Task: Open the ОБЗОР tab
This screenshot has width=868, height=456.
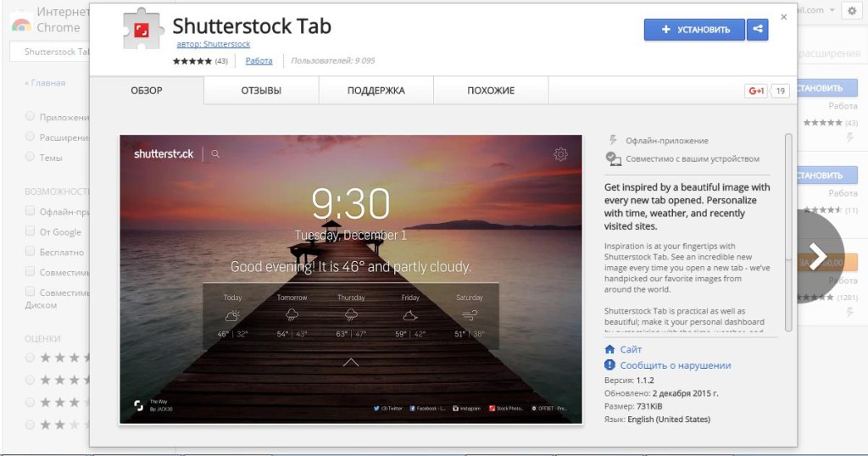Action: click(147, 91)
